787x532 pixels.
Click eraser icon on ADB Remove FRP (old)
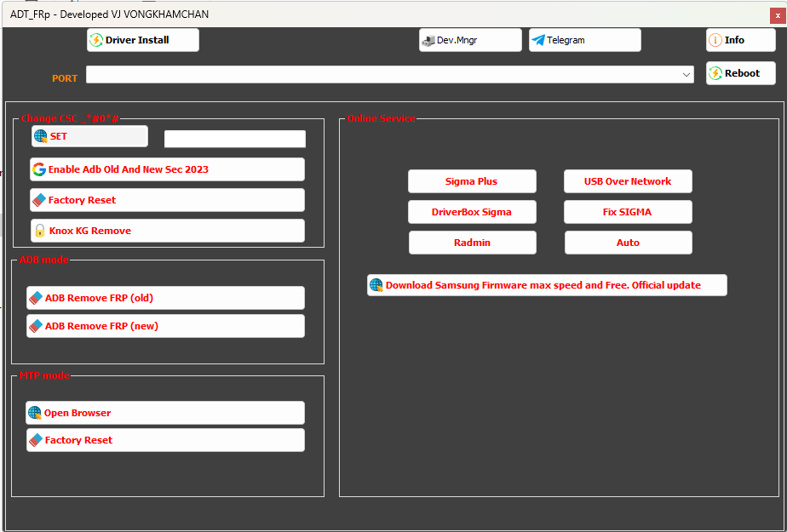click(36, 298)
